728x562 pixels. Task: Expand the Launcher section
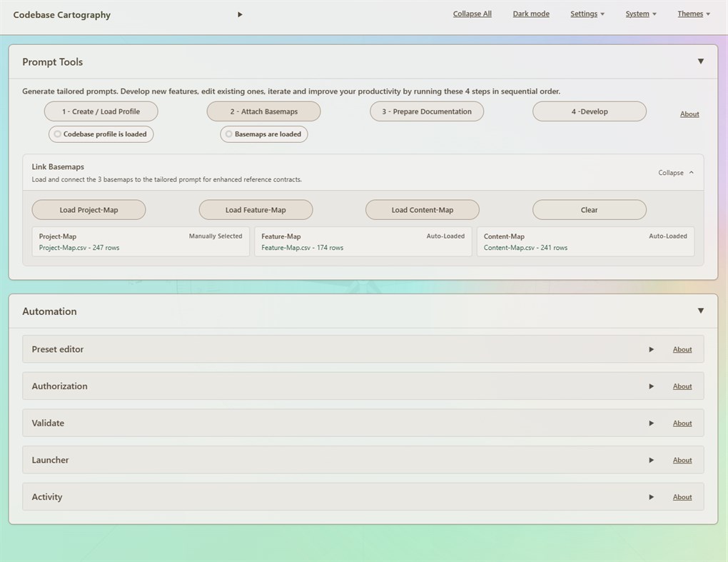pyautogui.click(x=652, y=461)
